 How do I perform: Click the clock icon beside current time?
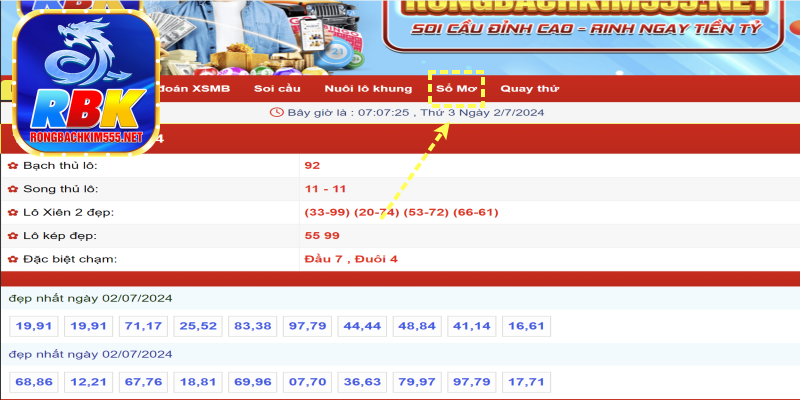277,112
